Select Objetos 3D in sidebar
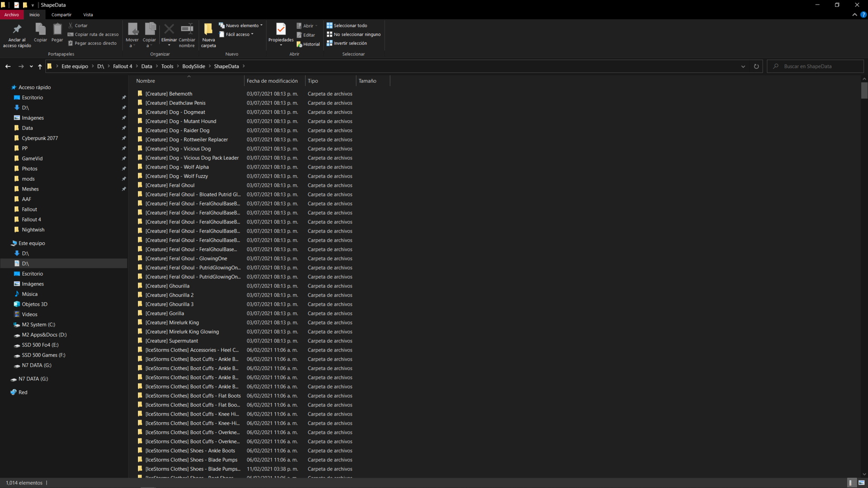Screen dimensions: 868x488 tap(34, 304)
